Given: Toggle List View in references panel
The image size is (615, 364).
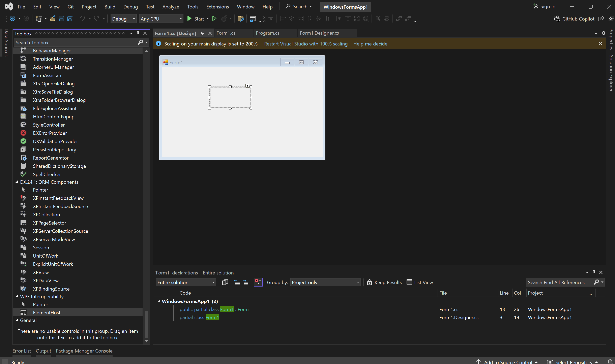Looking at the screenshot, I should coord(420,282).
